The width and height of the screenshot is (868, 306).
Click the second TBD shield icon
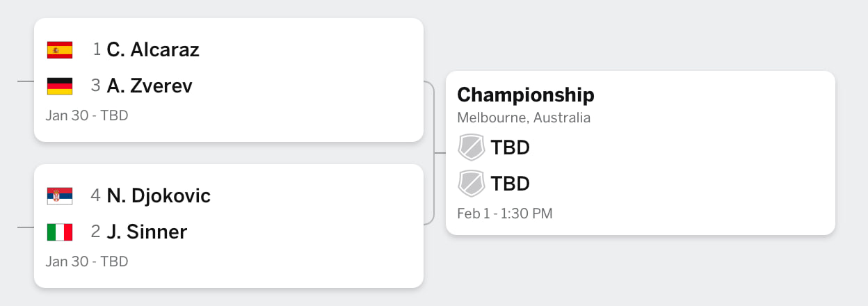471,184
